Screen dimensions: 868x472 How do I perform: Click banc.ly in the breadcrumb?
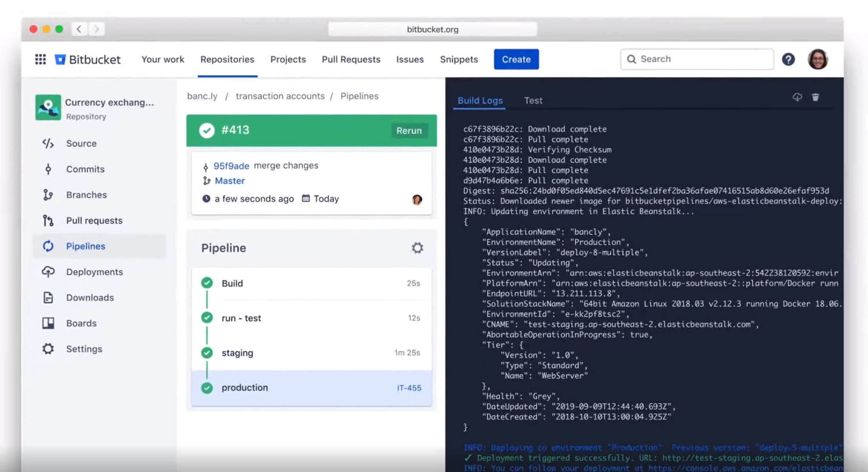(202, 96)
